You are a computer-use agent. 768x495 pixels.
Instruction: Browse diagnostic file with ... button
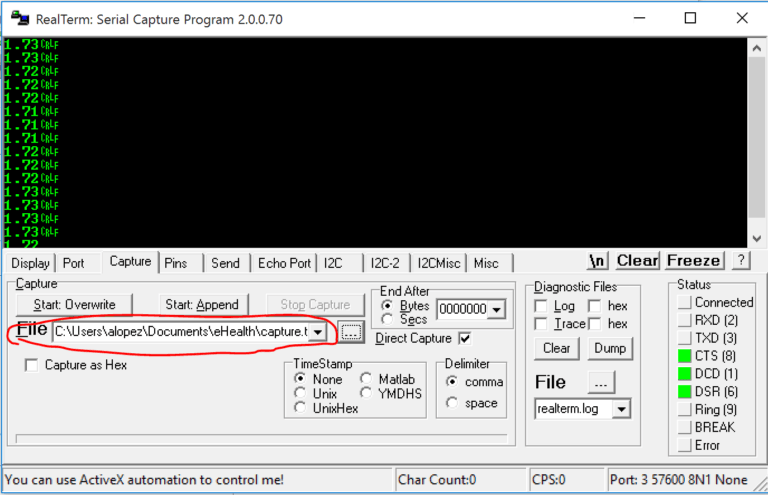601,383
